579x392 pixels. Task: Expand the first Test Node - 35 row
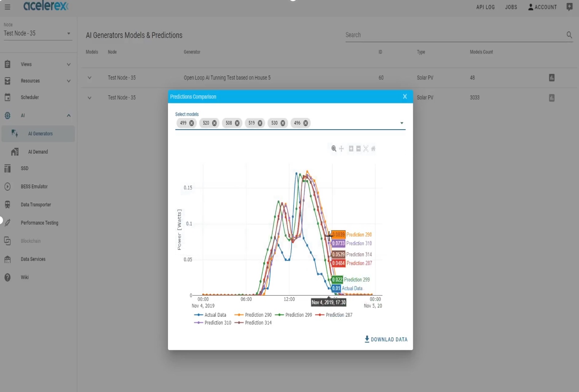[89, 78]
